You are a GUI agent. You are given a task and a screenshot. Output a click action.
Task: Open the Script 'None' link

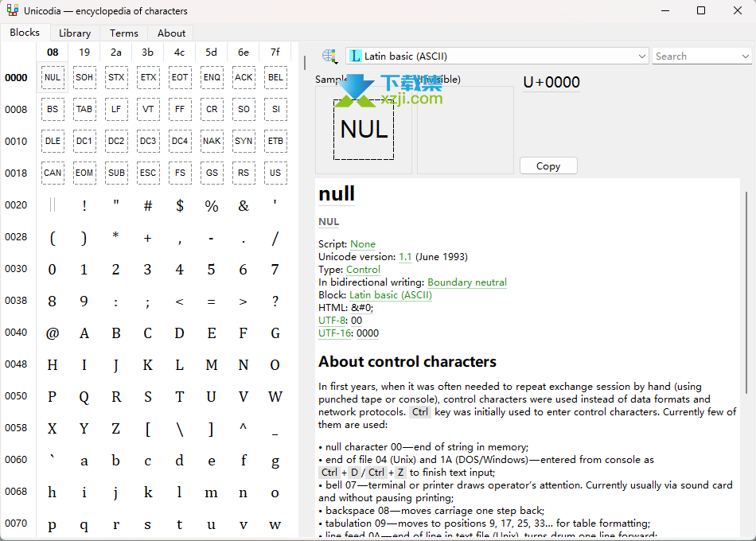tap(363, 244)
